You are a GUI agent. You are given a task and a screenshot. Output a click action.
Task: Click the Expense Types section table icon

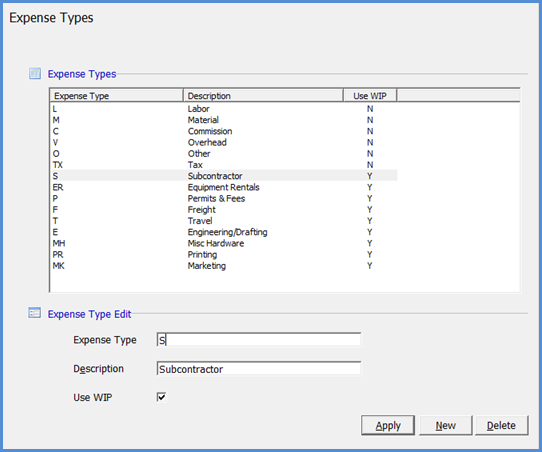[x=35, y=74]
